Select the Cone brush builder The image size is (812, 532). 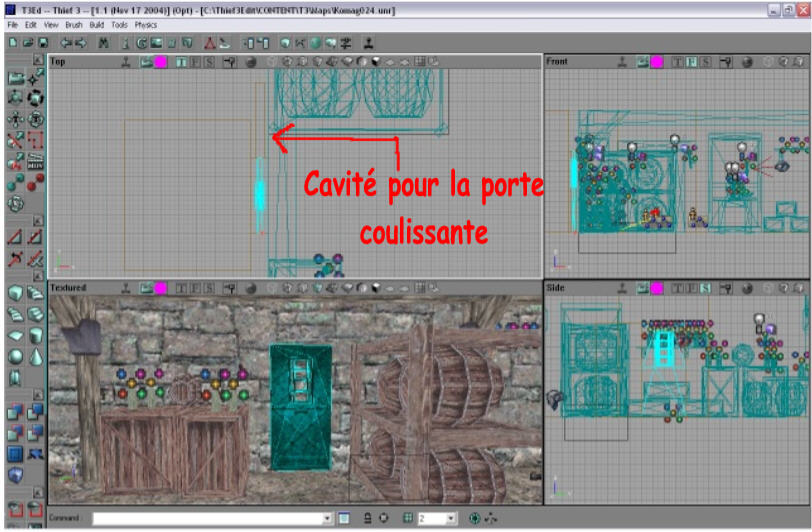(35, 356)
